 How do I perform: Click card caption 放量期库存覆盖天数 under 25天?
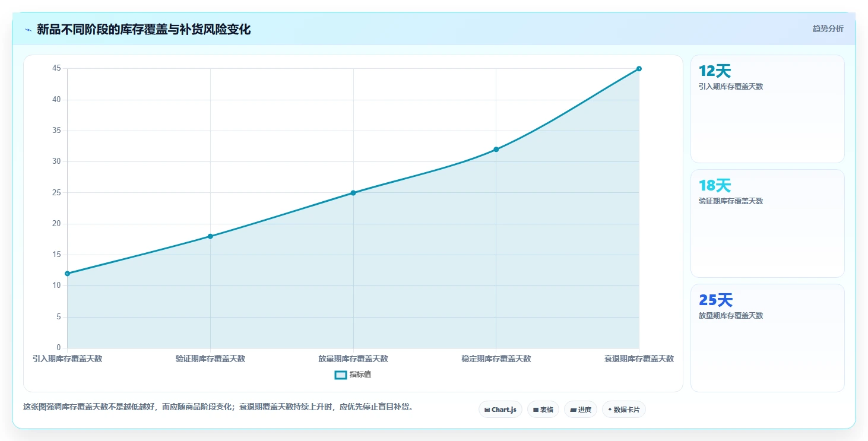731,316
